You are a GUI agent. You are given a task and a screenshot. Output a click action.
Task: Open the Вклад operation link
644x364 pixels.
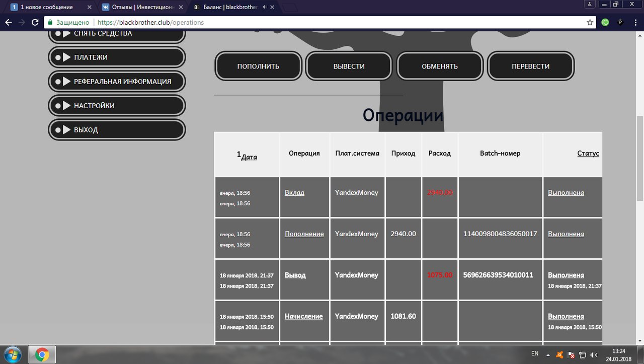[294, 192]
